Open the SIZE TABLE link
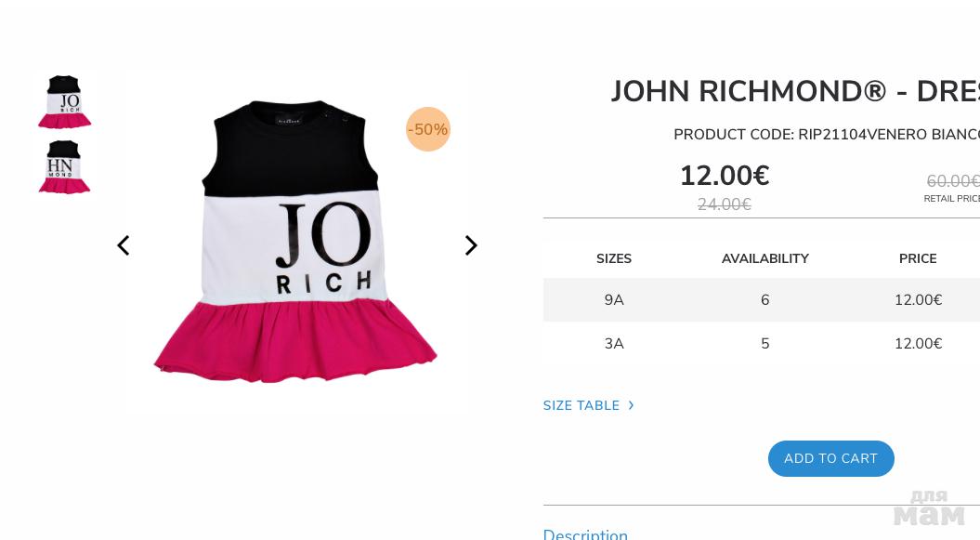Image resolution: width=980 pixels, height=540 pixels. pos(581,405)
